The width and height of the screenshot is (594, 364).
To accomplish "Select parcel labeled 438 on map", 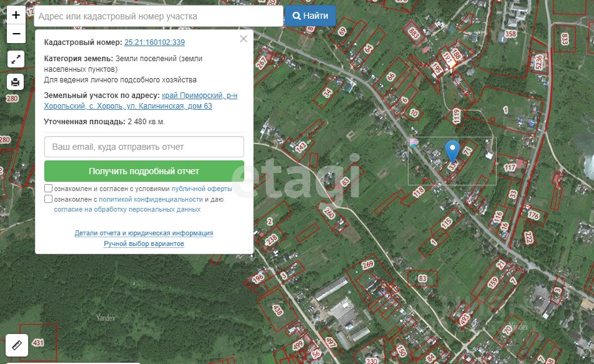I will click(x=277, y=310).
